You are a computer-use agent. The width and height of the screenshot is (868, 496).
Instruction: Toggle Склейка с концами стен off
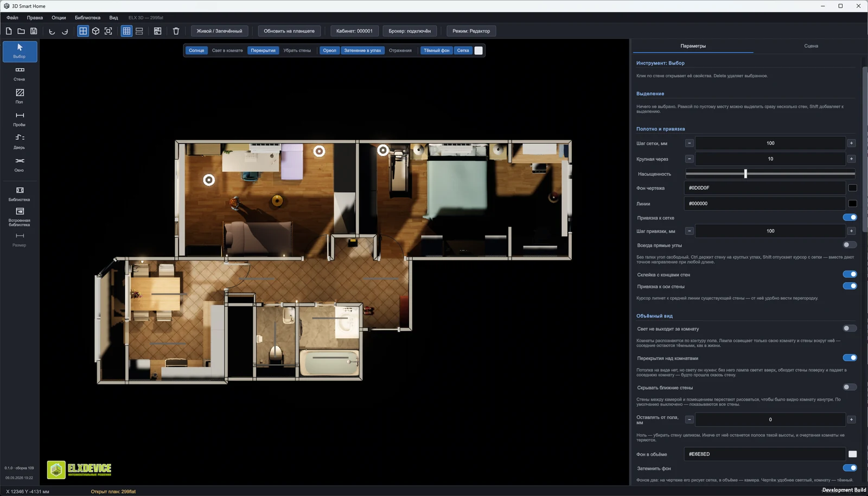[850, 274]
